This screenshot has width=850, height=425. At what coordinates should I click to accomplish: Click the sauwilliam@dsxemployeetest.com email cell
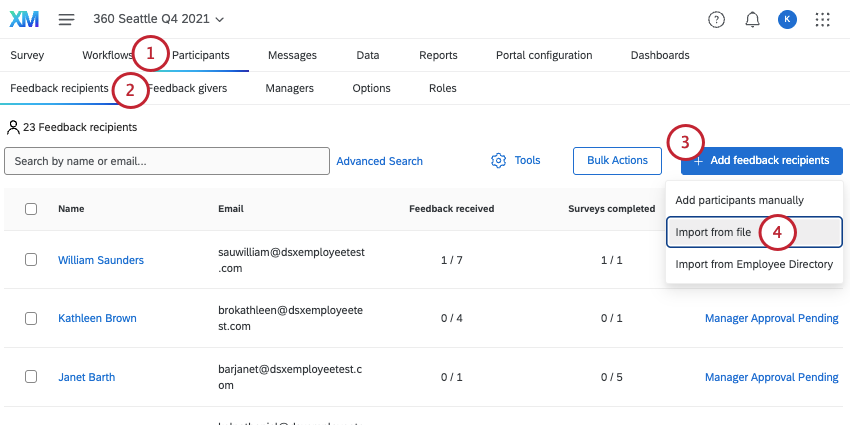[292, 260]
